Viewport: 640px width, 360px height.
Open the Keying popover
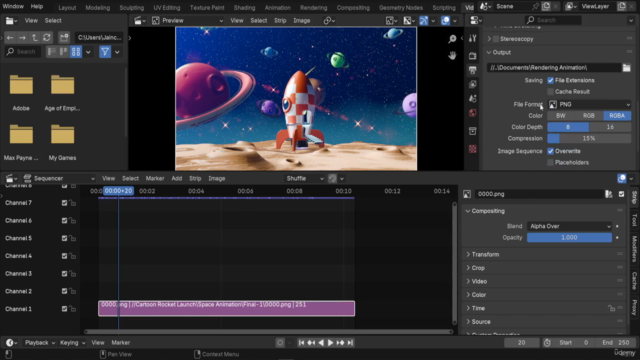(72, 343)
